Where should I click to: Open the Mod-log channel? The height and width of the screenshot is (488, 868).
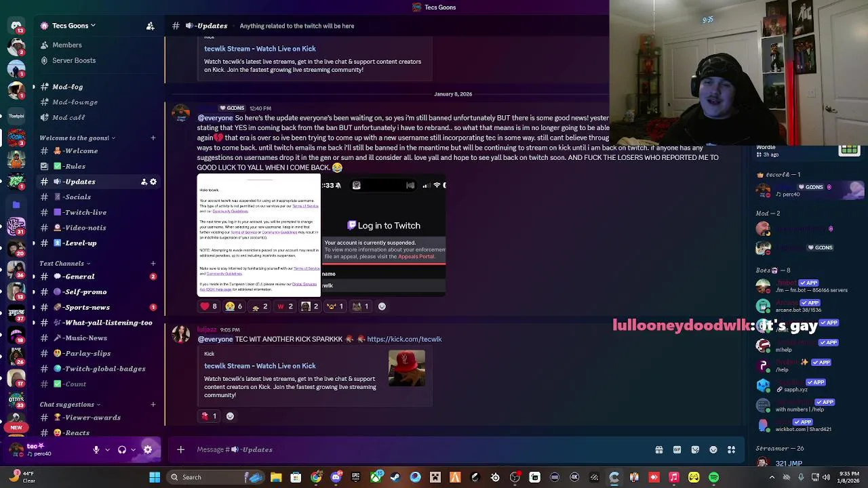(98, 87)
